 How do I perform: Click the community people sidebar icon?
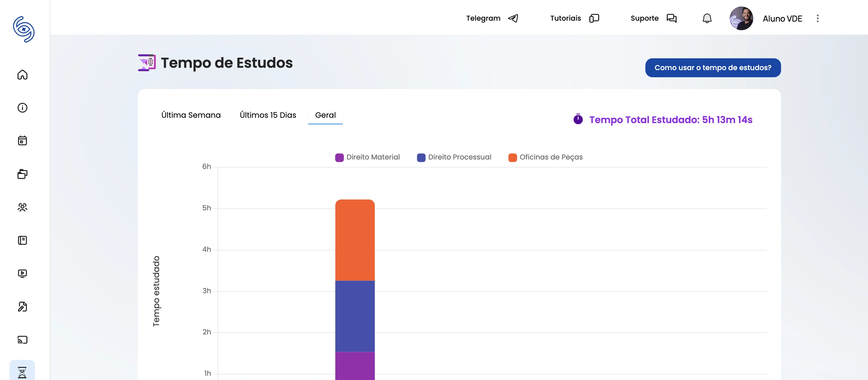[x=22, y=207]
